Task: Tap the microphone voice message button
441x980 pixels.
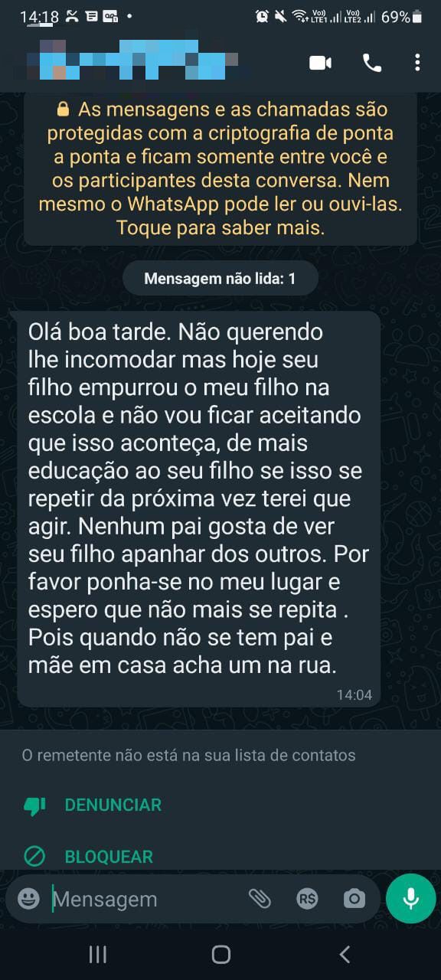Action: pos(411,898)
